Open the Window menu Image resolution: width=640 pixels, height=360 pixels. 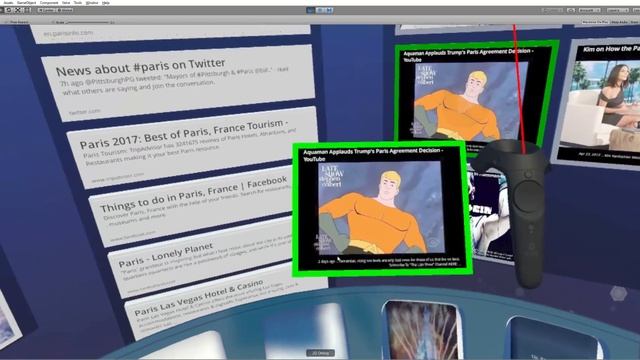92,2
